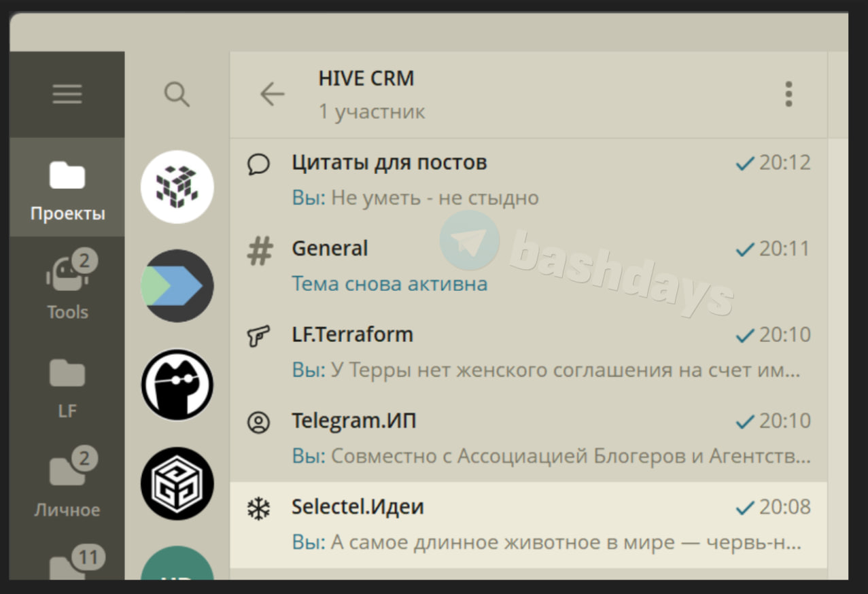868x594 pixels.
Task: Open chat with blue-green arrow avatar
Action: [x=177, y=286]
